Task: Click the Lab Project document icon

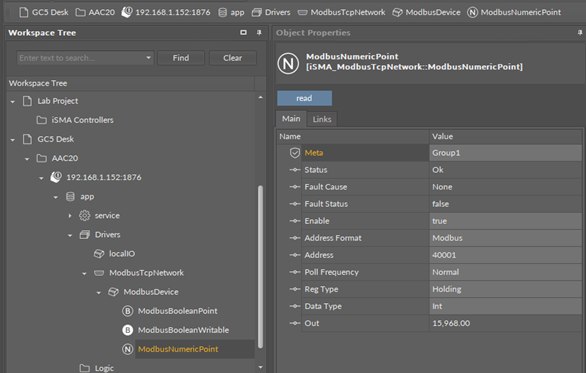Action: pos(27,101)
